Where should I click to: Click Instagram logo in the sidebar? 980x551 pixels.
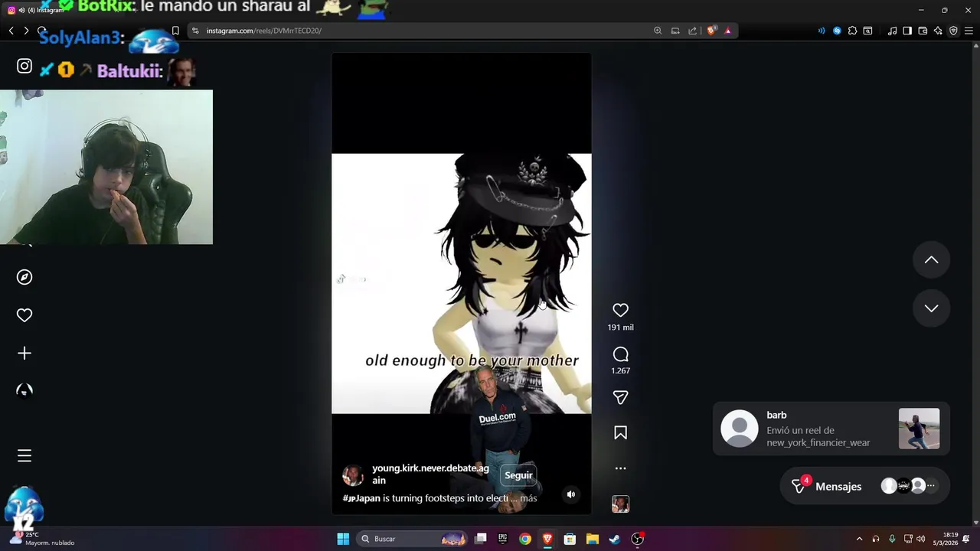24,67
